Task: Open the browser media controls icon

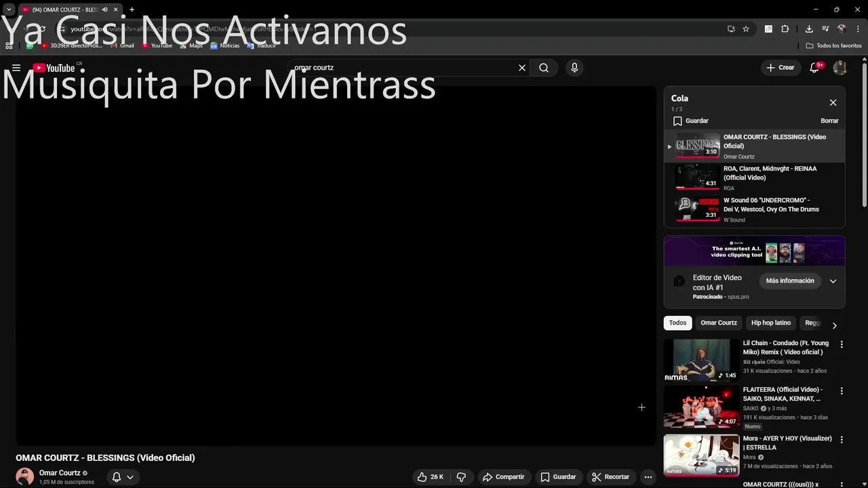Action: pos(825,29)
